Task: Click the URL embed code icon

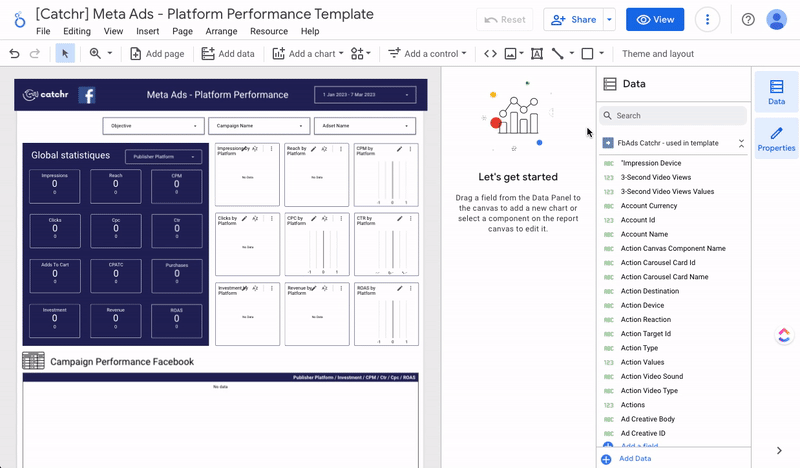Action: [x=490, y=54]
